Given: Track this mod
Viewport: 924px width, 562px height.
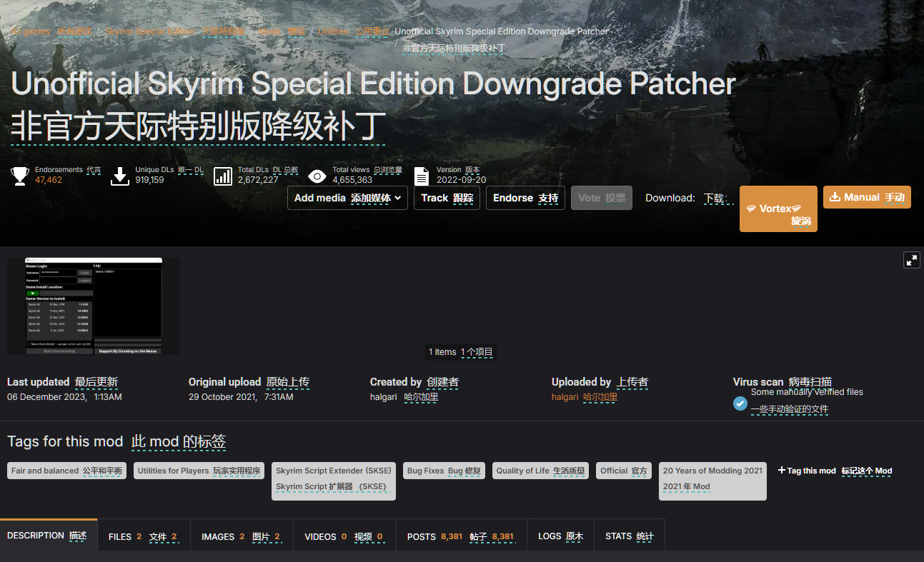Looking at the screenshot, I should tap(447, 198).
